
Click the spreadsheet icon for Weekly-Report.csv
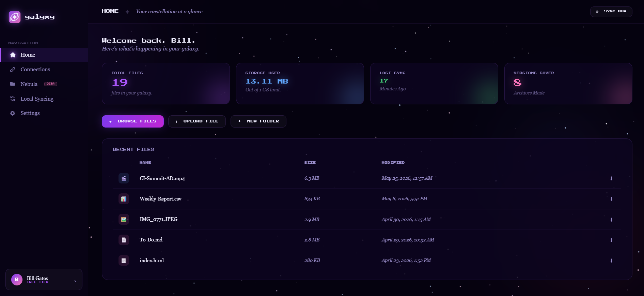point(124,199)
